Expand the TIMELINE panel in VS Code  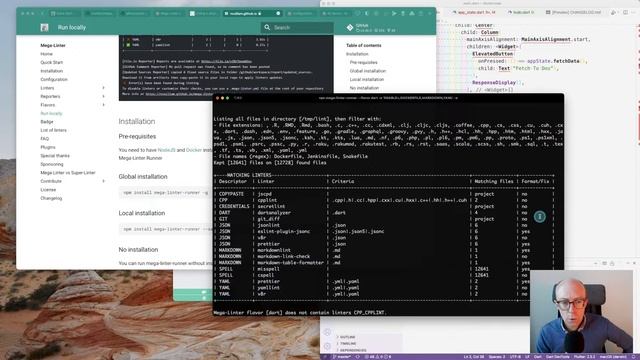tap(347, 344)
